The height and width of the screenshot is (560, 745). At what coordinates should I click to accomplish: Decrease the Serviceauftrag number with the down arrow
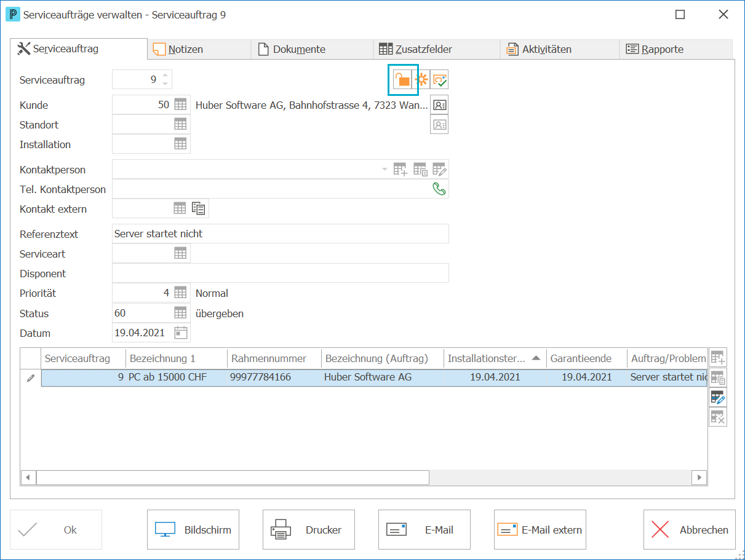(x=165, y=84)
